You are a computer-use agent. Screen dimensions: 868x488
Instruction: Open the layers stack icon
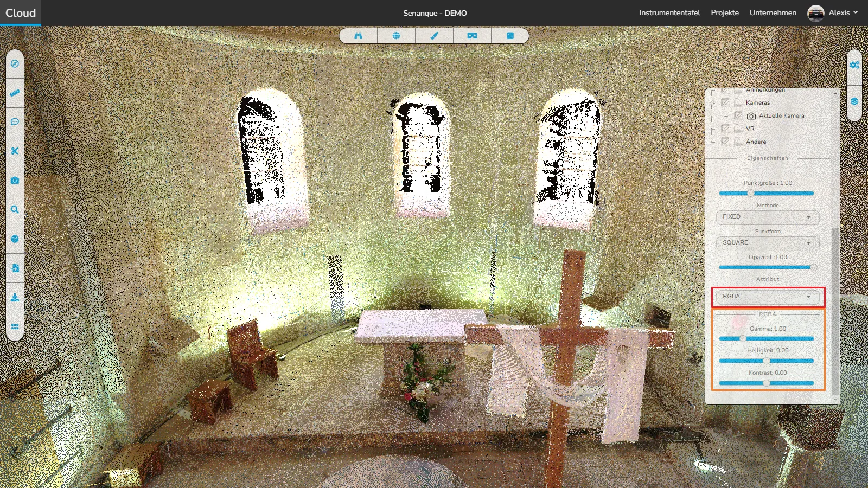pos(854,101)
